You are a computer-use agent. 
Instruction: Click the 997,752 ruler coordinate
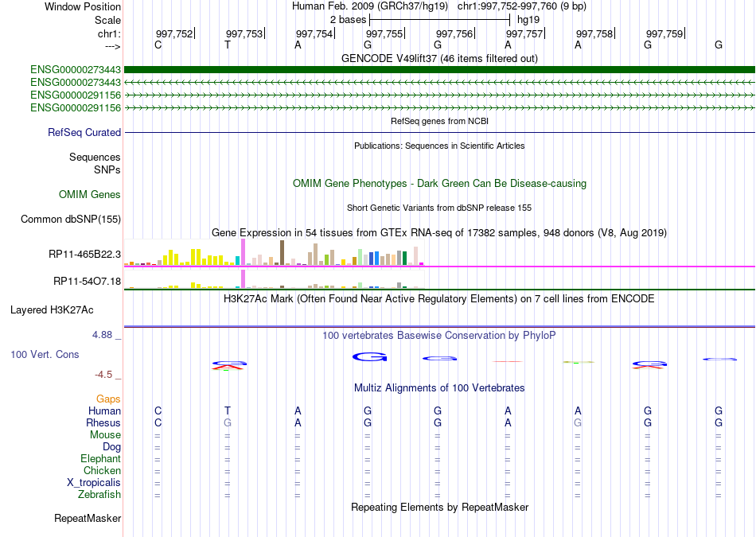point(173,33)
